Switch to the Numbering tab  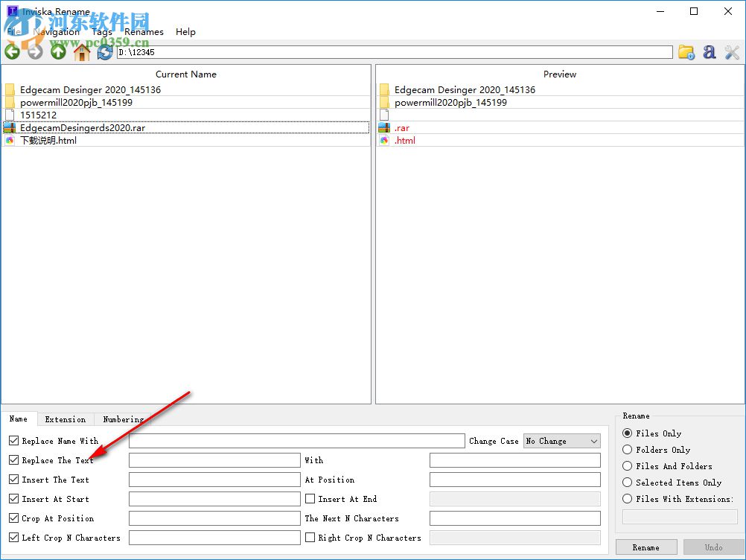(x=124, y=419)
